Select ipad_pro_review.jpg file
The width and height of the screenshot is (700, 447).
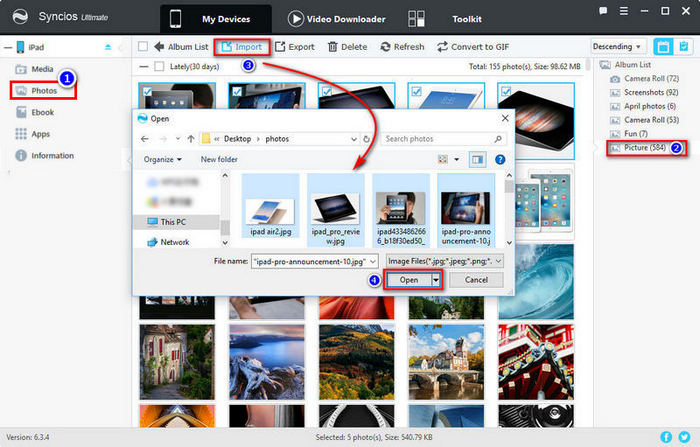click(335, 211)
